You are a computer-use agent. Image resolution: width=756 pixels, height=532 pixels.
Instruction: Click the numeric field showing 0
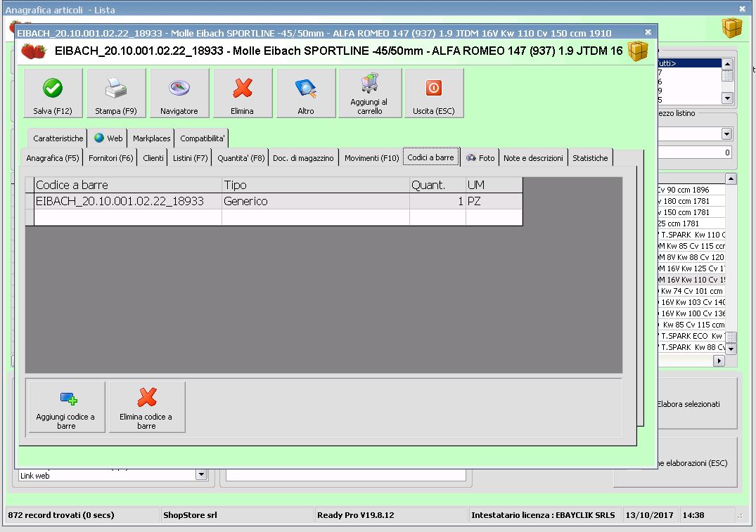(x=695, y=153)
